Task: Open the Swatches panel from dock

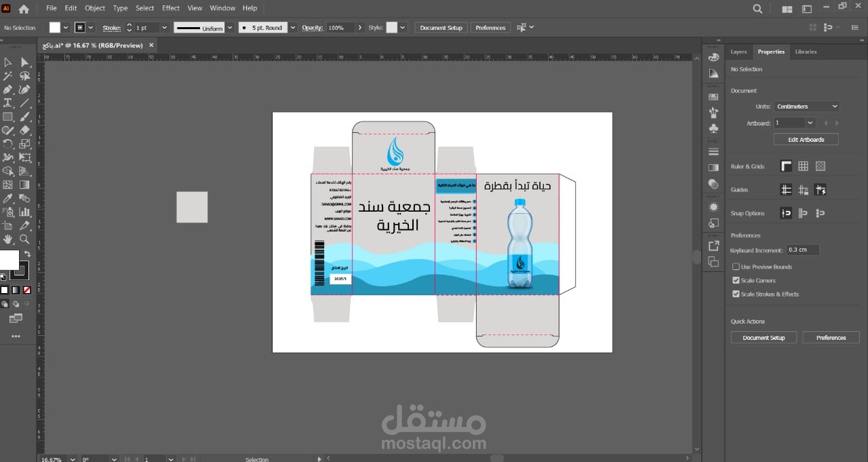Action: click(713, 97)
